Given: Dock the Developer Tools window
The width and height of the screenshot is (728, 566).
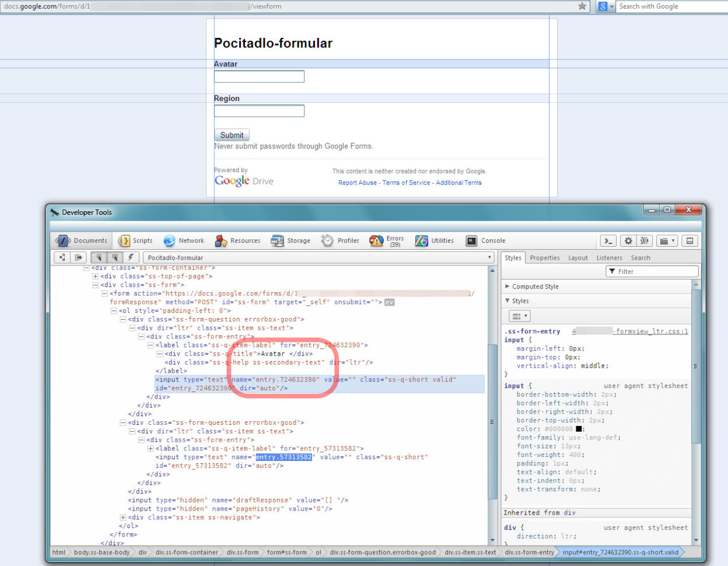Looking at the screenshot, I should 690,241.
